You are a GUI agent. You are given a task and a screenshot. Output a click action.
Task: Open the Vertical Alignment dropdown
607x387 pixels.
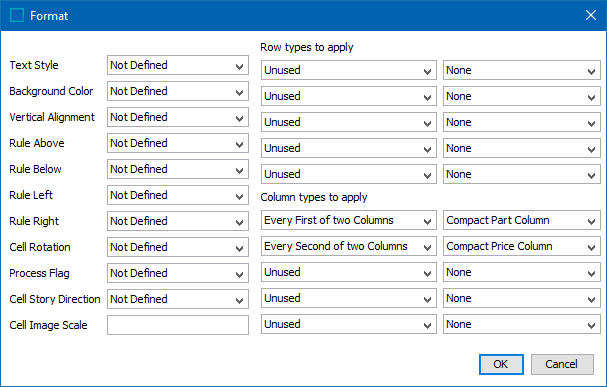tap(178, 117)
